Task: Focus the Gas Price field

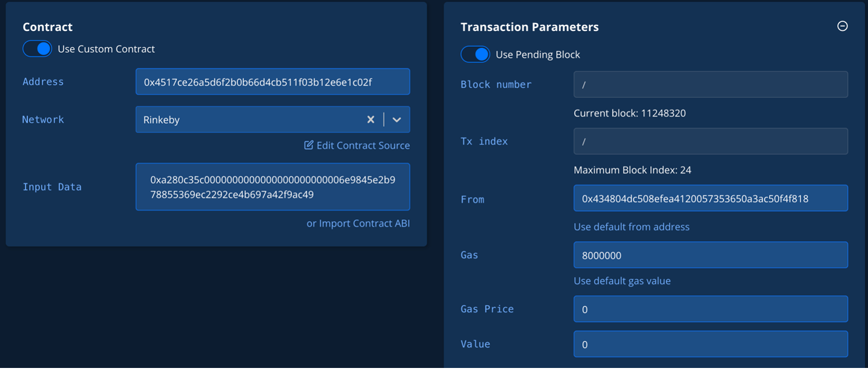Action: 710,309
